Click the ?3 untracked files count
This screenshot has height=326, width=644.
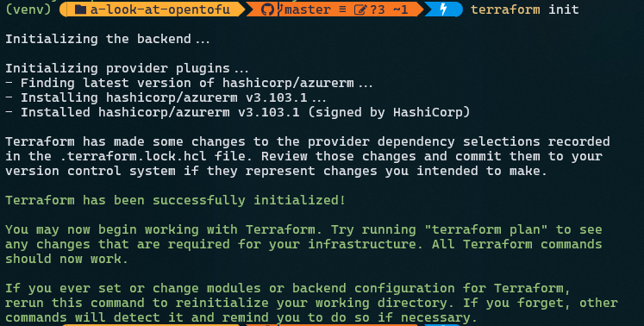tap(377, 9)
